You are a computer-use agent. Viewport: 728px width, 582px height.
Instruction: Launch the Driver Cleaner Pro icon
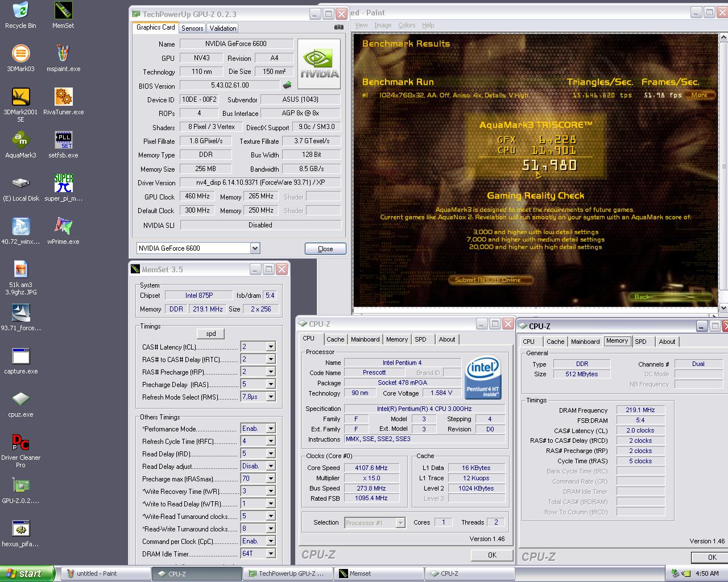click(x=20, y=451)
